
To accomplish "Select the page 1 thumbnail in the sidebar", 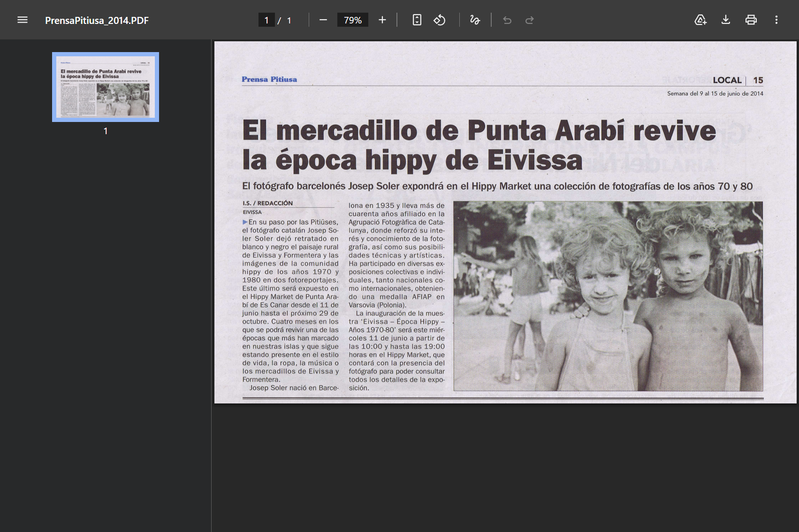I will pyautogui.click(x=106, y=87).
